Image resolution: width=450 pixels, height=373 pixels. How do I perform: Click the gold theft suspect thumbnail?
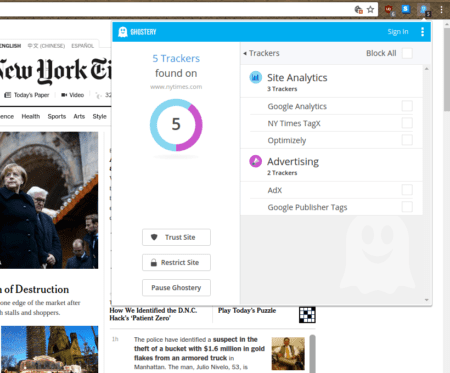coord(288,353)
